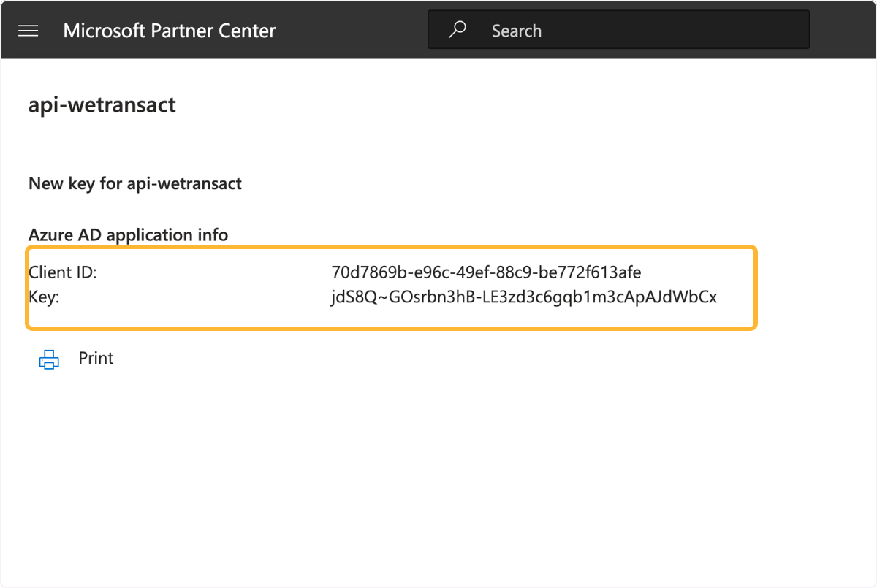Click the 'Key:' label
The width and height of the screenshot is (877, 588).
[x=44, y=297]
